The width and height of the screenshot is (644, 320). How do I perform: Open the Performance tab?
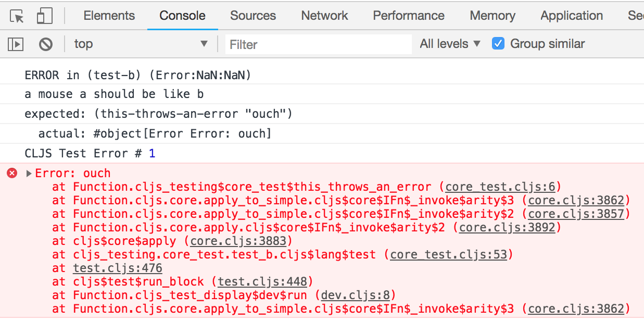[x=409, y=16]
